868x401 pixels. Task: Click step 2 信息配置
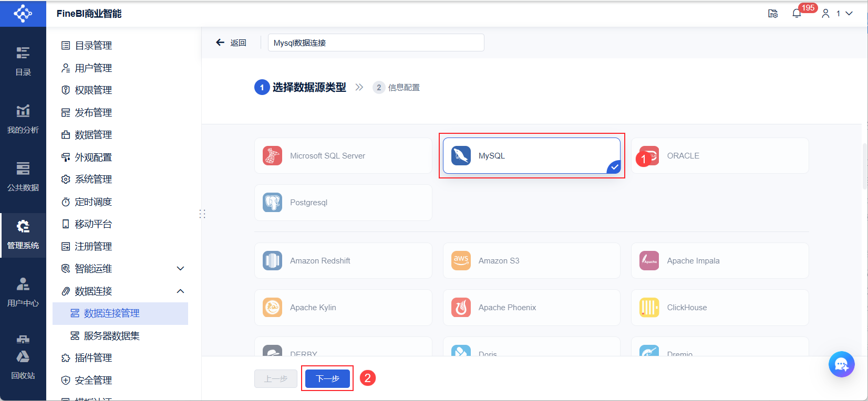[x=396, y=88]
